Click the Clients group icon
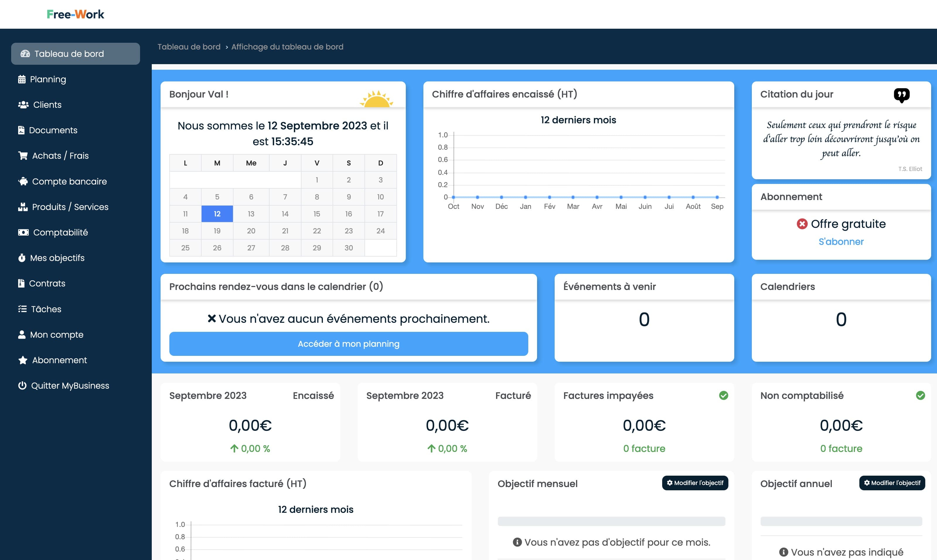 [23, 105]
